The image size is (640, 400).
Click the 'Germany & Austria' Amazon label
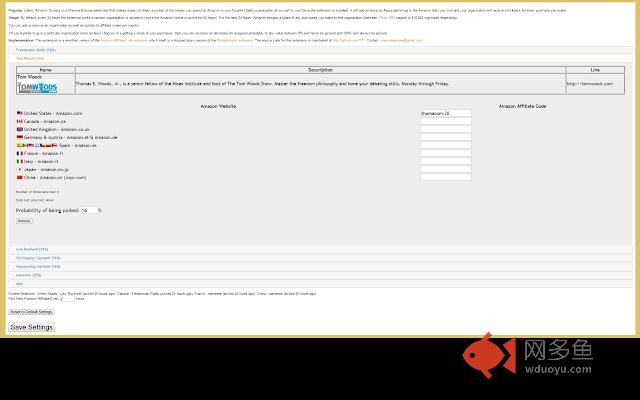tap(71, 138)
